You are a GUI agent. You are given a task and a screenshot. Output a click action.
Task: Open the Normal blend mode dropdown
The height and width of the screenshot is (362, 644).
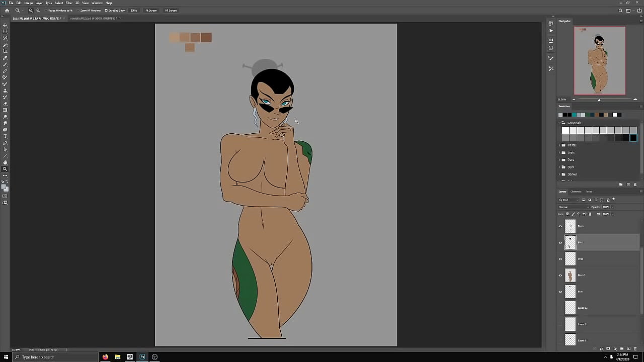tap(574, 207)
